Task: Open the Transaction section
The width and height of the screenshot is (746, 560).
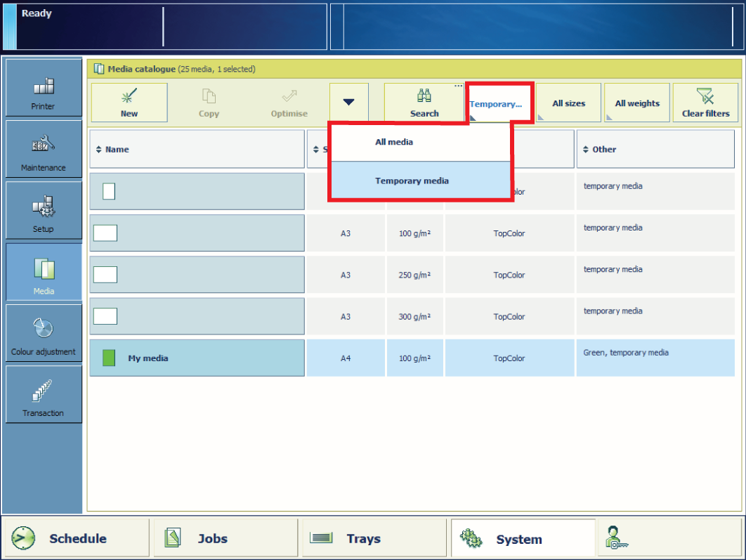Action: pos(43,396)
